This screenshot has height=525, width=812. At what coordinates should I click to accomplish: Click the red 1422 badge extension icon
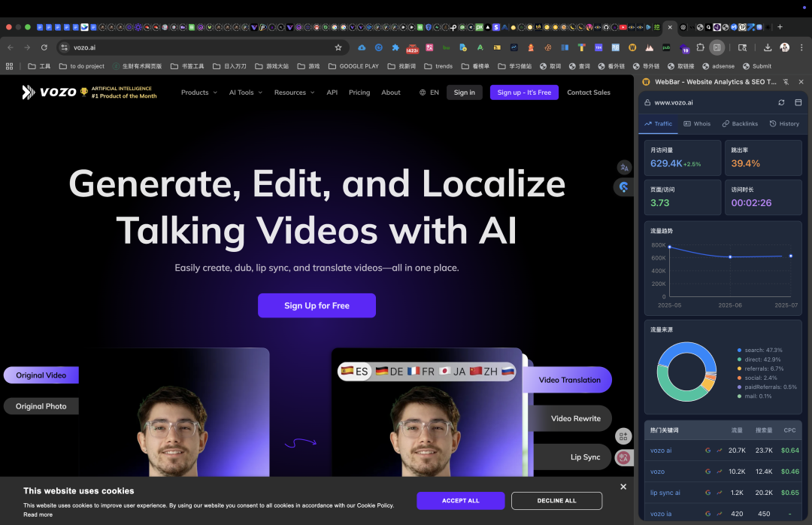pyautogui.click(x=412, y=48)
